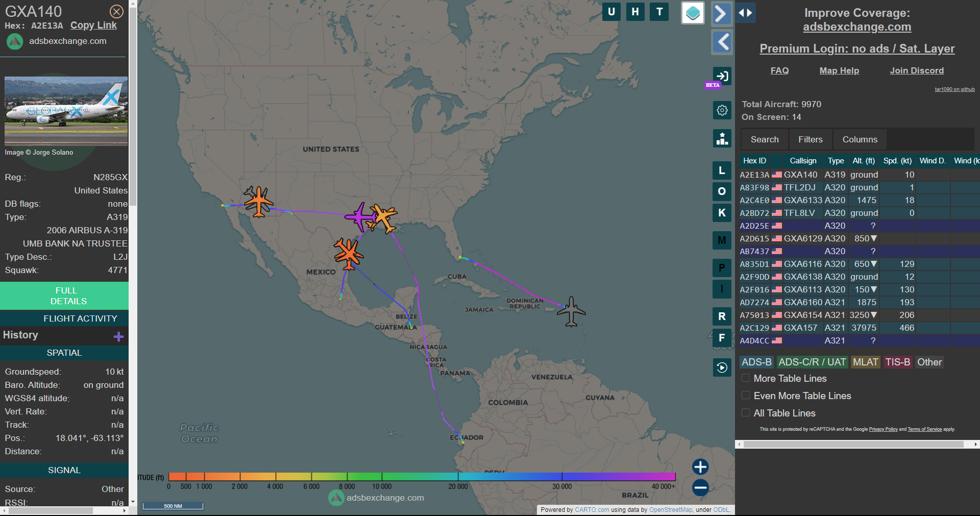The height and width of the screenshot is (516, 980).
Task: Close the GXA140 aircraft info panel
Action: pyautogui.click(x=117, y=11)
